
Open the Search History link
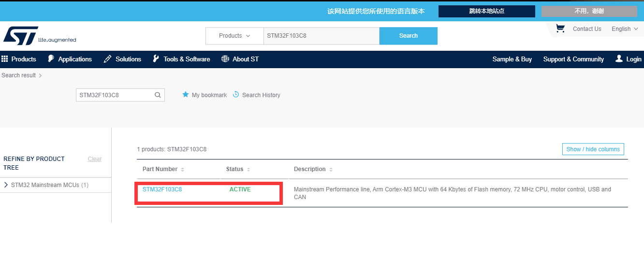(x=261, y=95)
